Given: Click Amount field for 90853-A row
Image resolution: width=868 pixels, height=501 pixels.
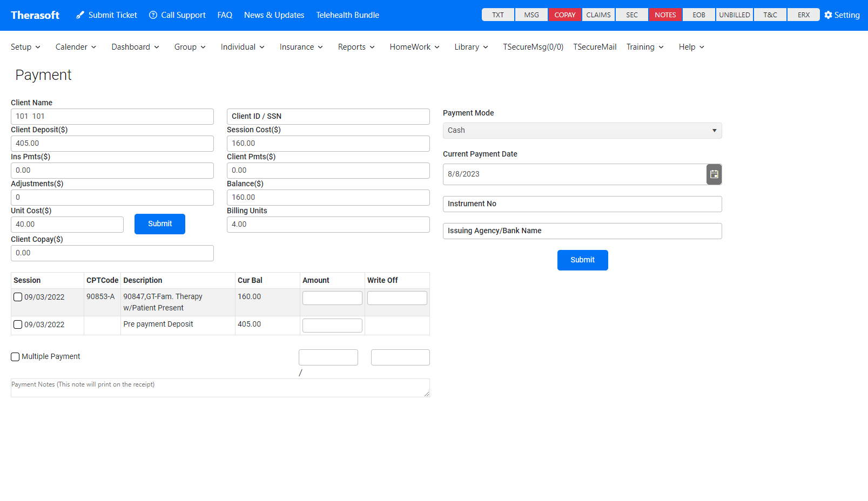Looking at the screenshot, I should (332, 298).
